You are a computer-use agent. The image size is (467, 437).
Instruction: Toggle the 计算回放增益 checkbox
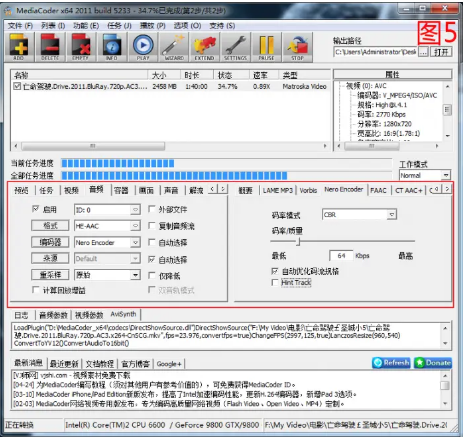(36, 290)
